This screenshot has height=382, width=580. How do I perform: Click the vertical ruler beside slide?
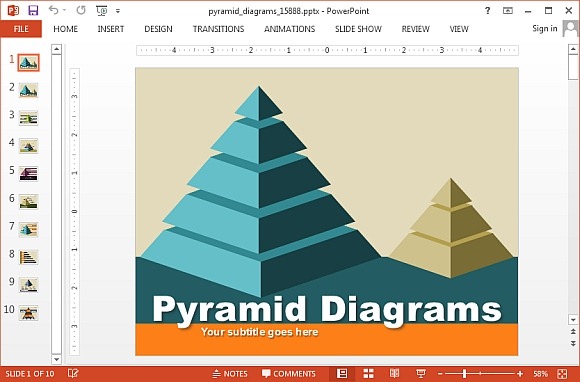[x=74, y=212]
